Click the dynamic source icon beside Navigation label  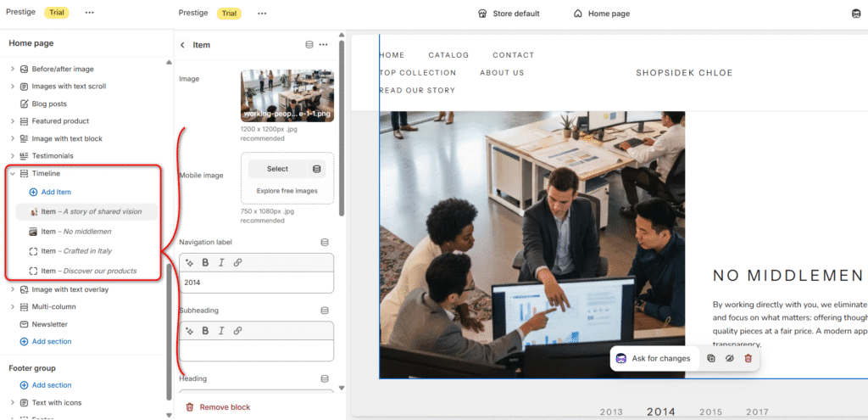[325, 243]
